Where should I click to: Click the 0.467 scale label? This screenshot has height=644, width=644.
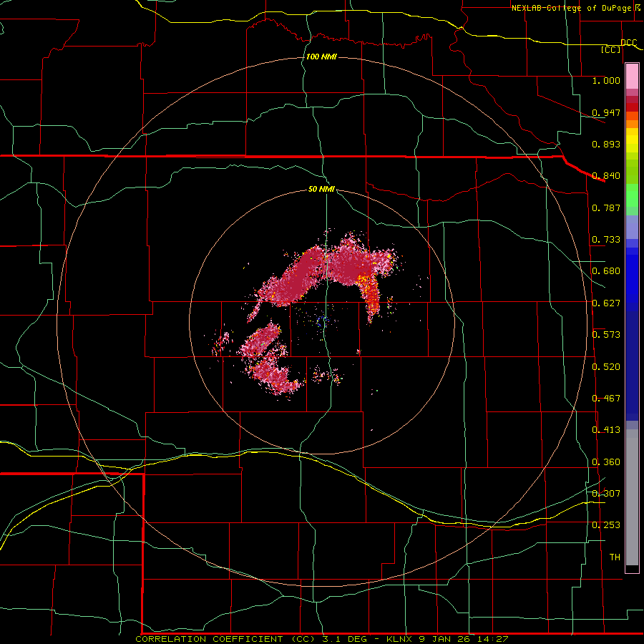coord(606,399)
